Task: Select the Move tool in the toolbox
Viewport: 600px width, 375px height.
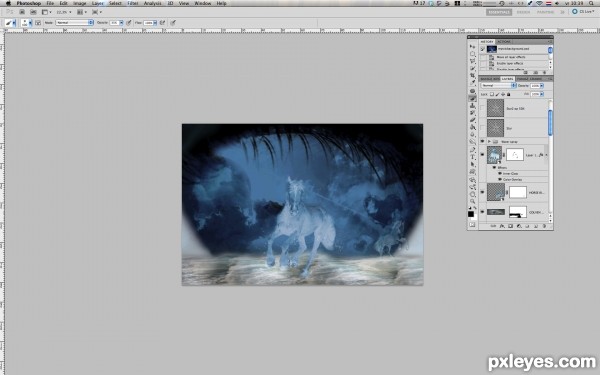Action: 473,46
